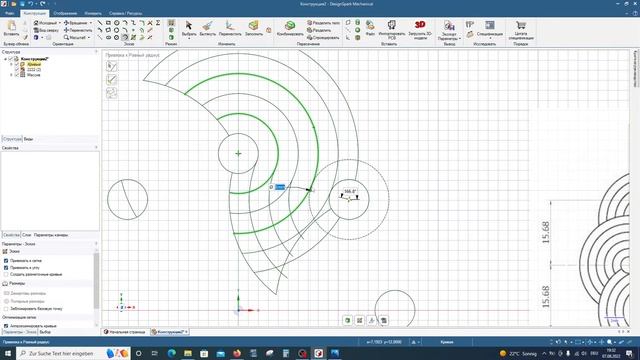Click the Windows Start button

[7, 353]
